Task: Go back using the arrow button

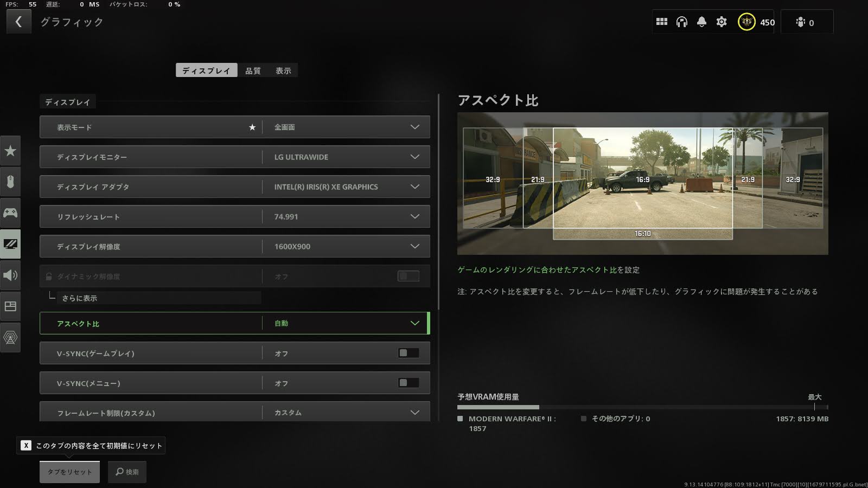Action: tap(18, 22)
